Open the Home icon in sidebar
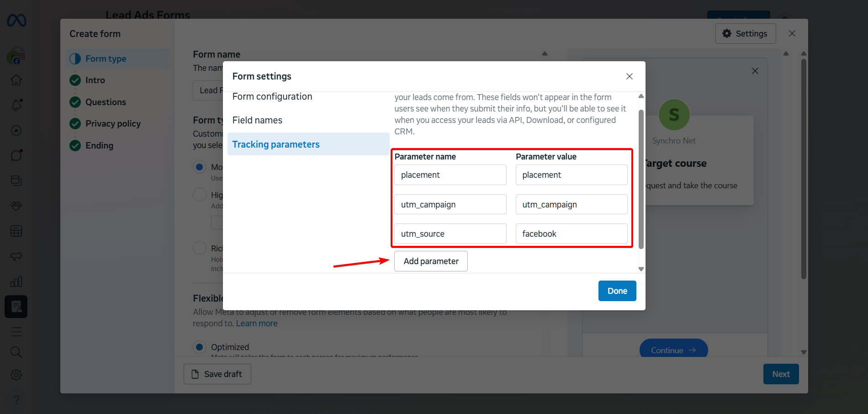This screenshot has height=414, width=868. [16, 80]
